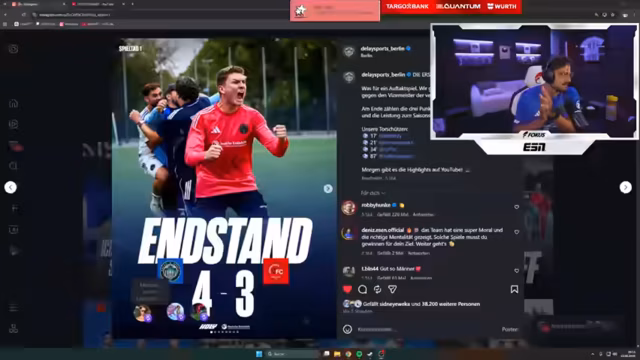Open comments via speech bubble icon

362,289
